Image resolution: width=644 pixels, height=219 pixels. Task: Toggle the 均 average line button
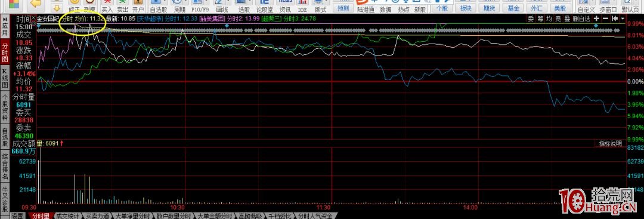tap(549, 18)
